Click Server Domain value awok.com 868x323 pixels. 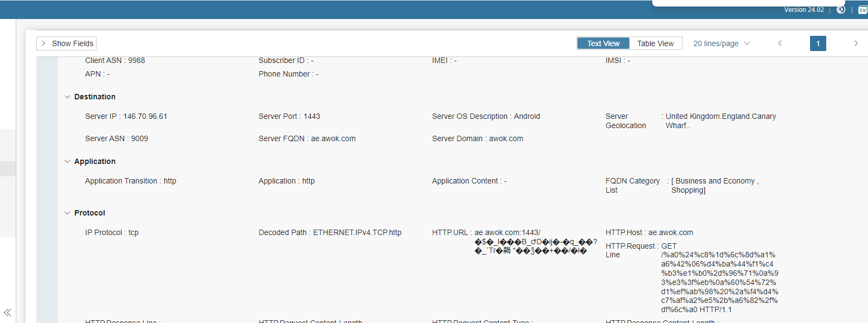coord(506,138)
